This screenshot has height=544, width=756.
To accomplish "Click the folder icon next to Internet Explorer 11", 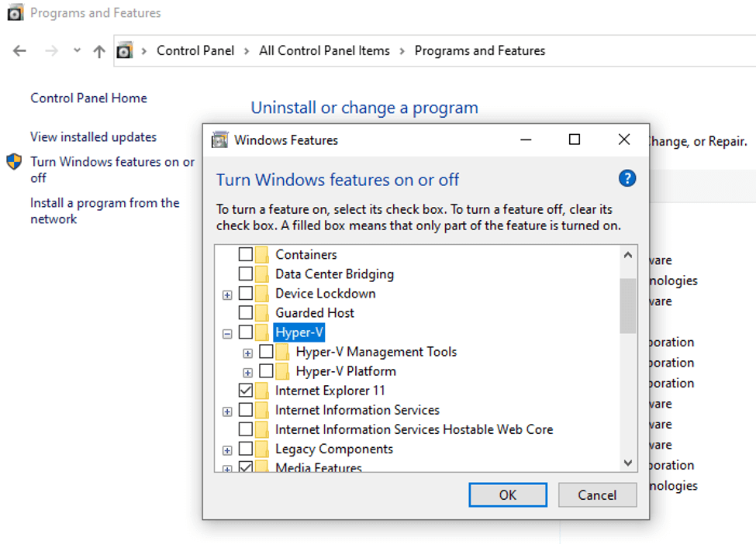I will pyautogui.click(x=261, y=391).
